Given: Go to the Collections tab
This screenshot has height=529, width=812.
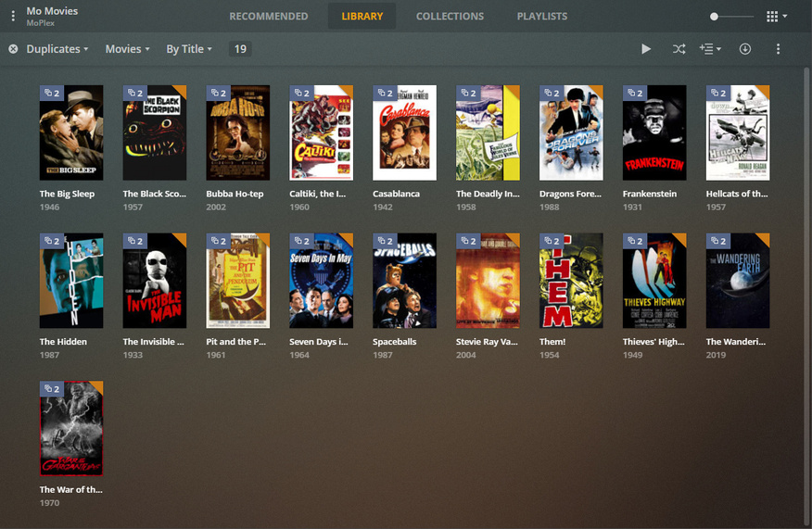Looking at the screenshot, I should [450, 16].
